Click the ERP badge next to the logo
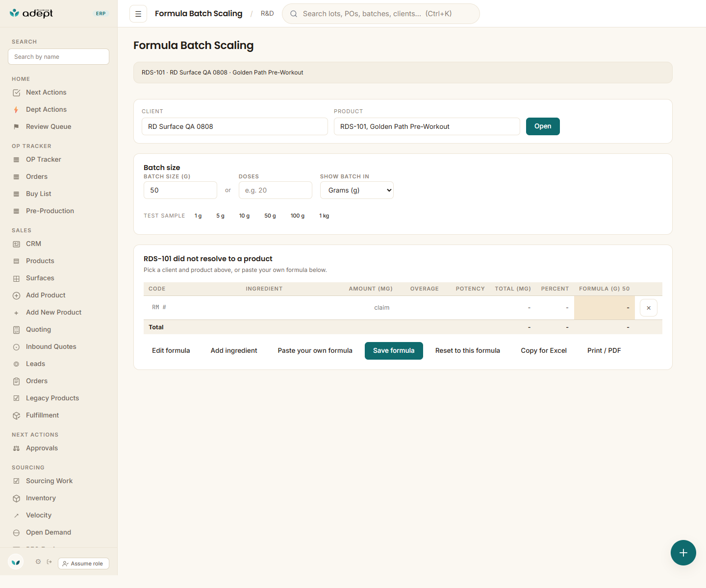 pyautogui.click(x=101, y=14)
